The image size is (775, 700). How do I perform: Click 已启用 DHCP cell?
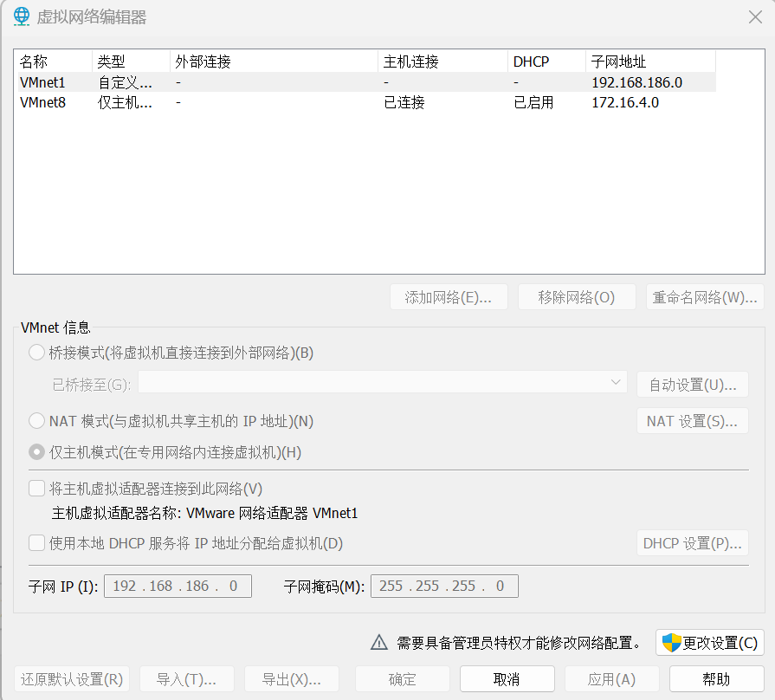click(533, 103)
